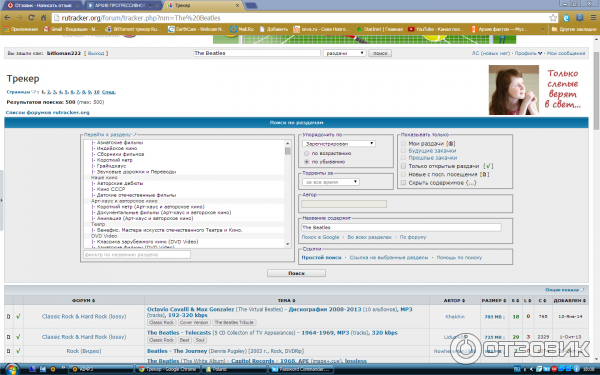
Task: Bookmark page with the star icon
Action: point(553,18)
